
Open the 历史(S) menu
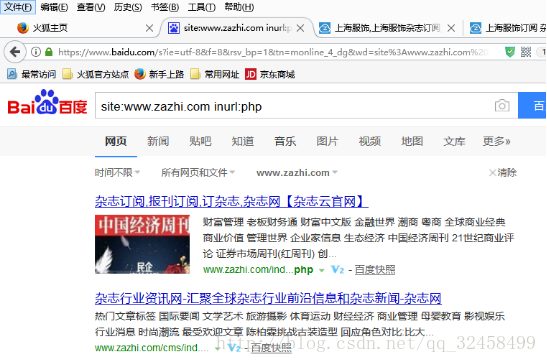point(128,7)
